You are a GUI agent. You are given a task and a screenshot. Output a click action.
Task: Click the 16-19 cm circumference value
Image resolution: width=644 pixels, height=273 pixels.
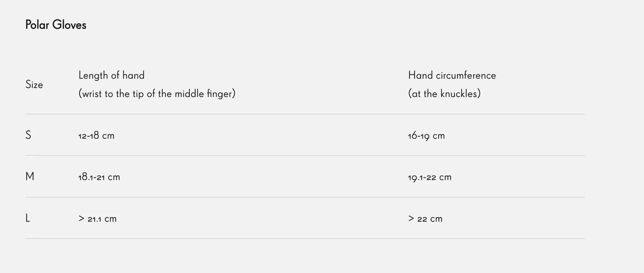(x=426, y=136)
